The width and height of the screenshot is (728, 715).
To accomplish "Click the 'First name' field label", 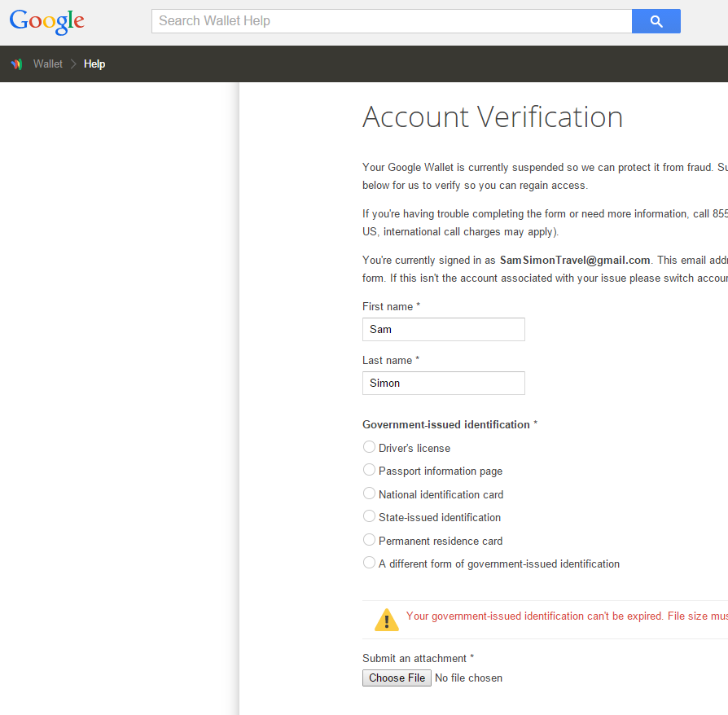I will (x=388, y=307).
